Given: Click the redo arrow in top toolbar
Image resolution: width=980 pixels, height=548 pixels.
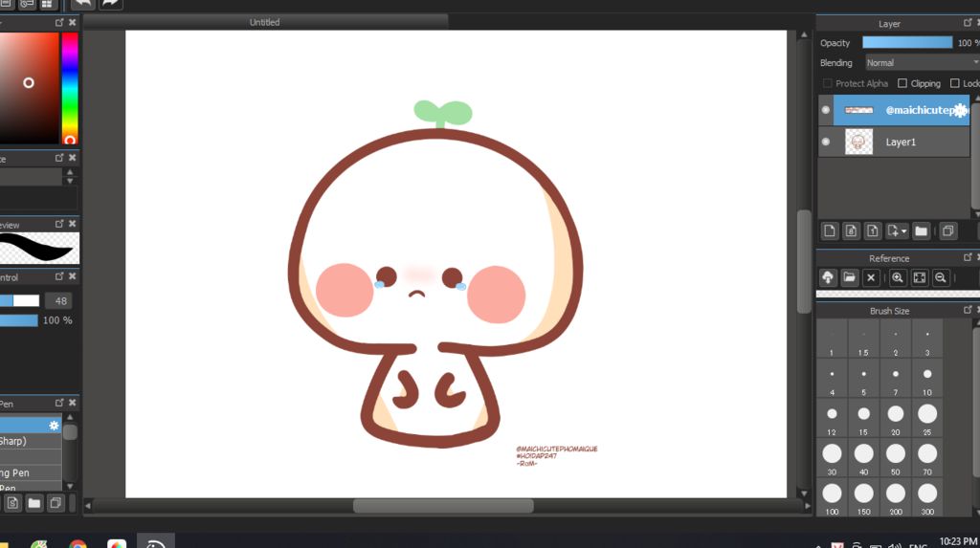Looking at the screenshot, I should tap(110, 4).
